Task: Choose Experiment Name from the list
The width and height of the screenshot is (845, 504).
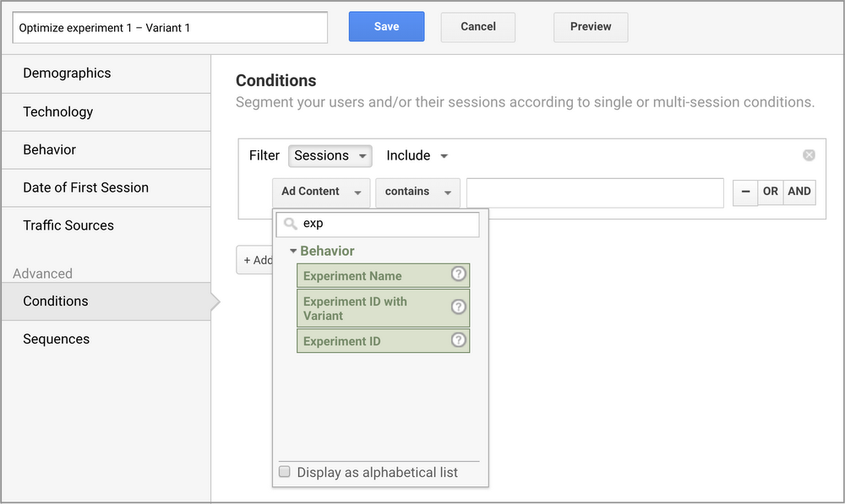Action: click(x=383, y=276)
